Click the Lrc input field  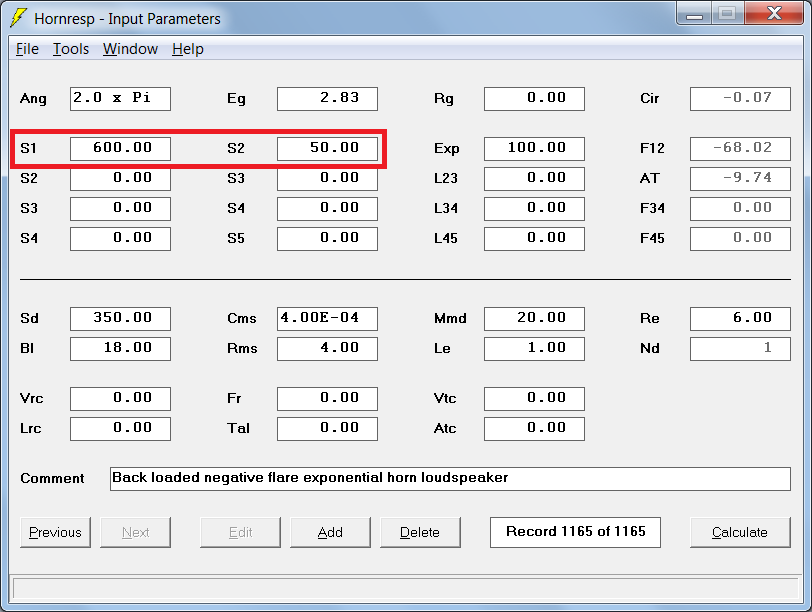(x=120, y=429)
